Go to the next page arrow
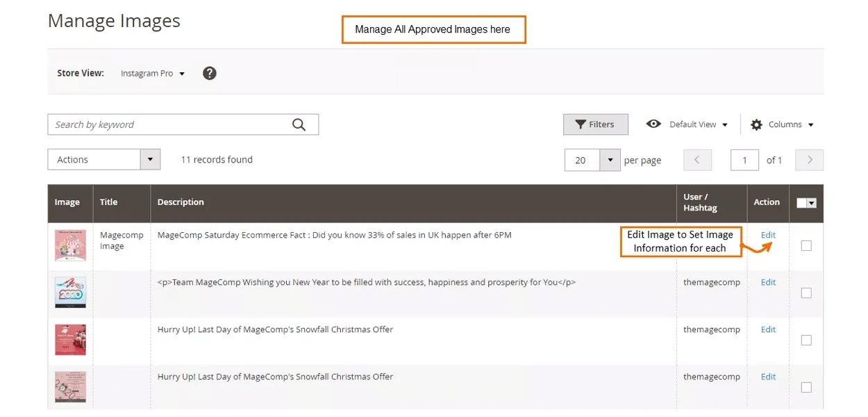The width and height of the screenshot is (868, 417). pos(809,160)
